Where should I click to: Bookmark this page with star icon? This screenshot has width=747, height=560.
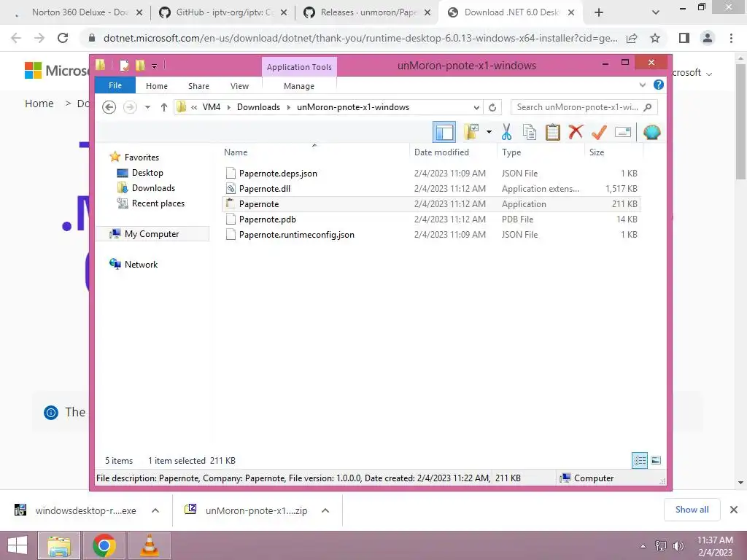coord(655,38)
